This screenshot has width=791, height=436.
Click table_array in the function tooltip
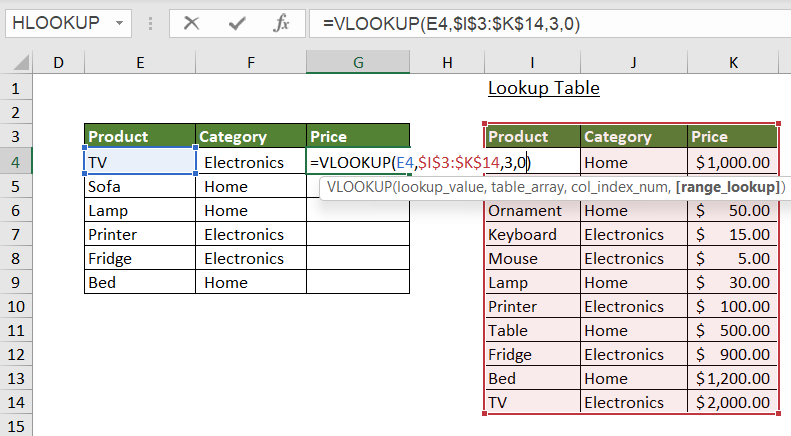528,187
